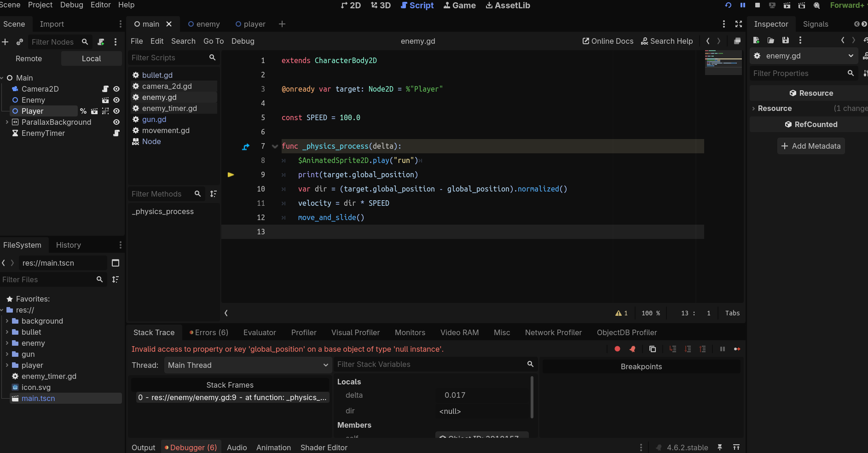
Task: Click the add new node plus icon
Action: (x=5, y=42)
